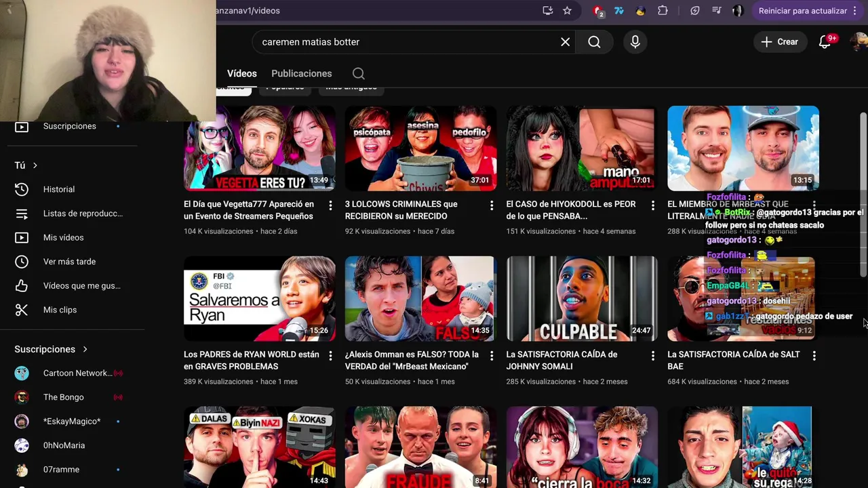The width and height of the screenshot is (868, 488).
Task: Open more options for RYAN WORLD video
Action: [x=330, y=355]
